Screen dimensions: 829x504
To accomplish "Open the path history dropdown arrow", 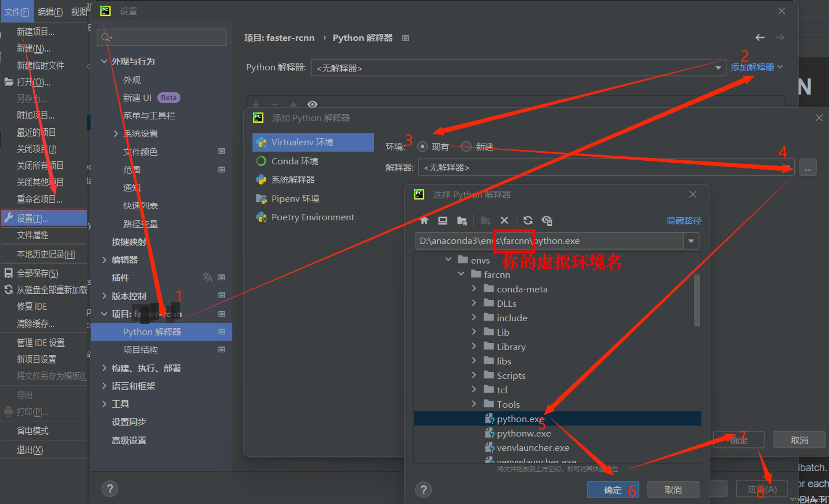I will [691, 241].
